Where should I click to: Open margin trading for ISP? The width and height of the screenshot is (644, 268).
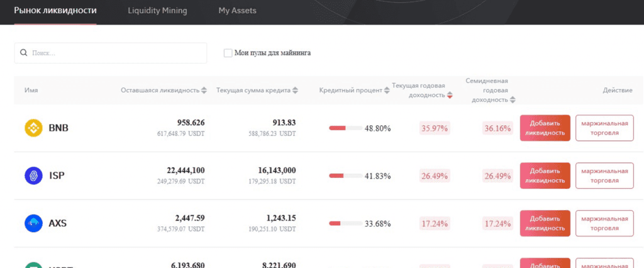604,176
